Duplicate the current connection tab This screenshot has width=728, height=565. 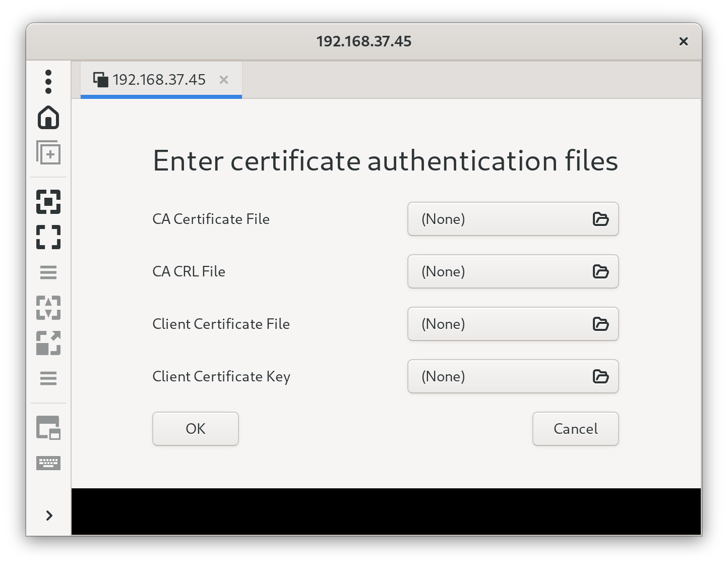(48, 153)
